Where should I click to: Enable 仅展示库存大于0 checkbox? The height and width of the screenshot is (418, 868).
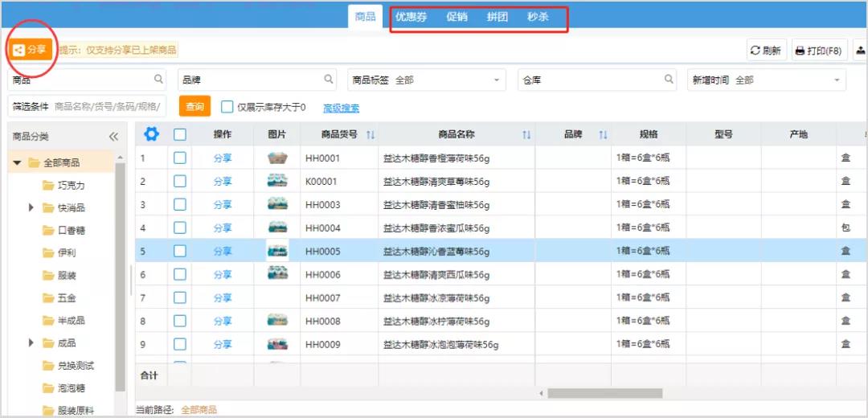pos(227,107)
